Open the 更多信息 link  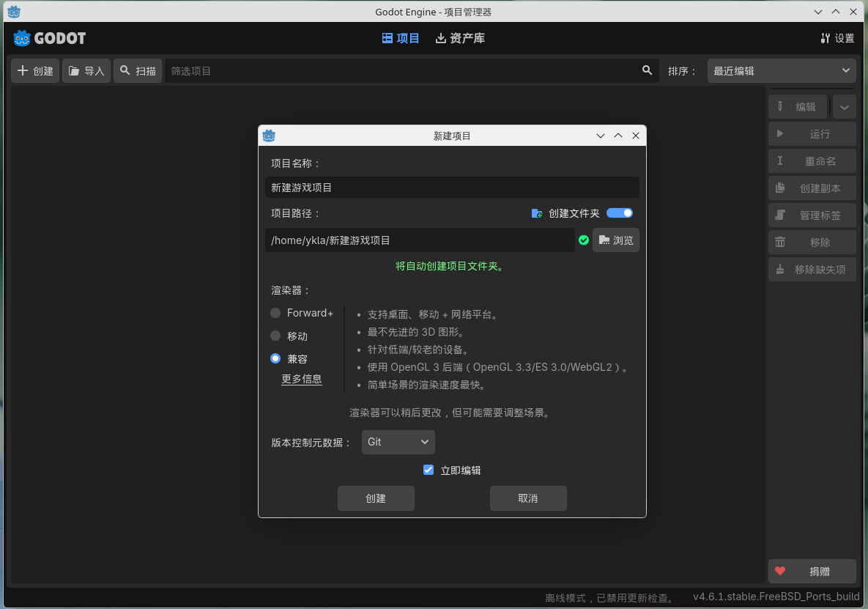click(302, 379)
